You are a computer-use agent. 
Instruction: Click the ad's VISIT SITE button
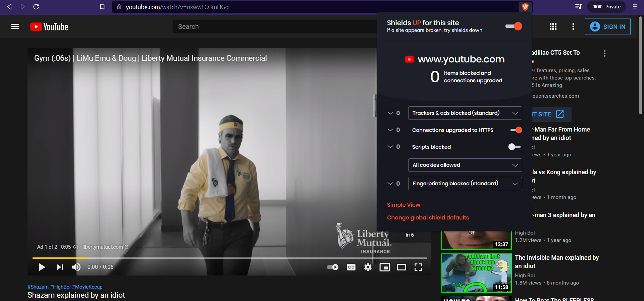pyautogui.click(x=551, y=114)
